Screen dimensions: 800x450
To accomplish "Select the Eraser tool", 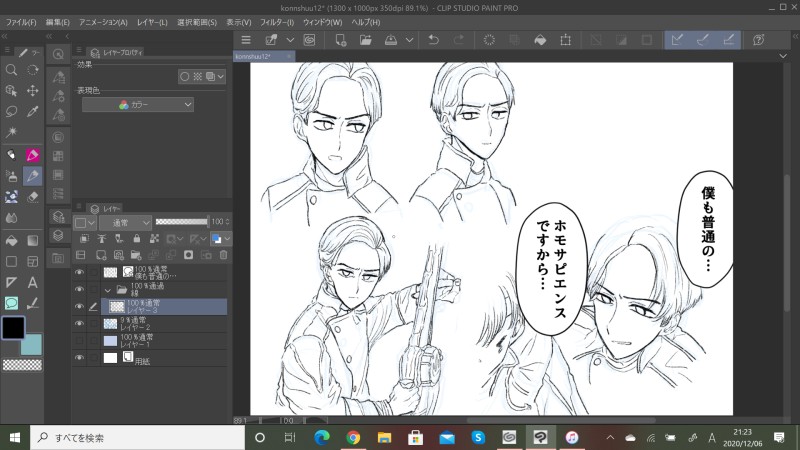I will pos(33,197).
